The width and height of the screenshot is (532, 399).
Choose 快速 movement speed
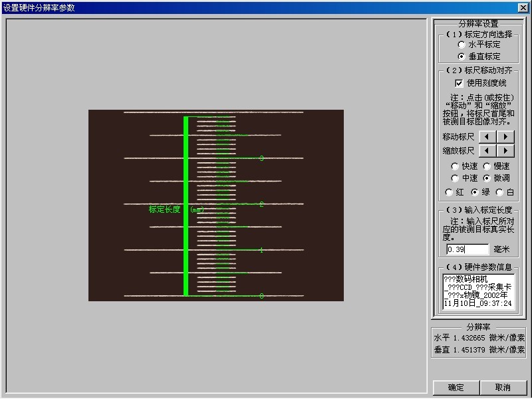(x=455, y=166)
